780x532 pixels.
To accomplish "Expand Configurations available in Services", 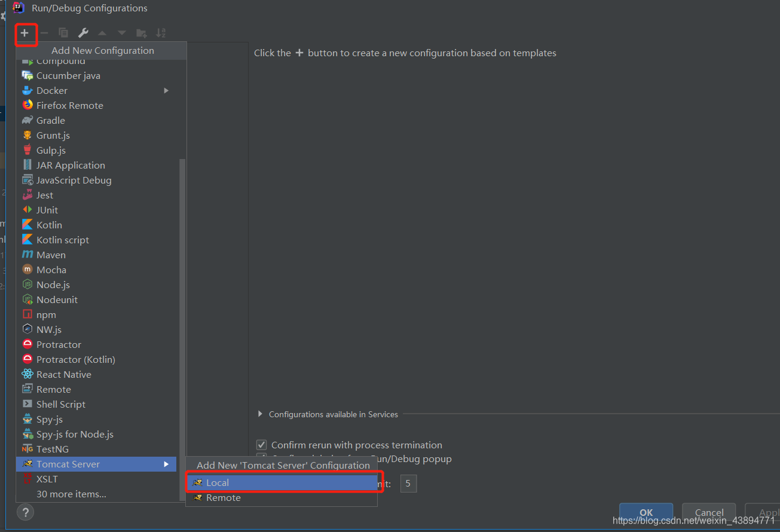I will click(260, 414).
